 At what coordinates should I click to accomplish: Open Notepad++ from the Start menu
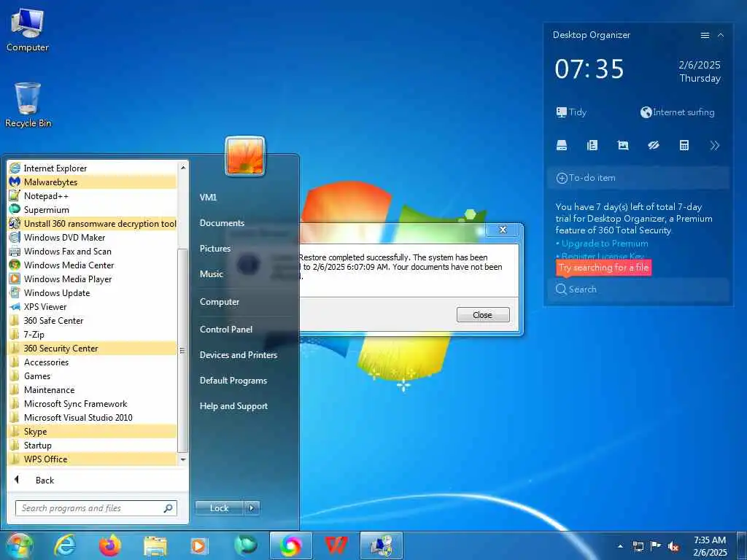(93, 195)
